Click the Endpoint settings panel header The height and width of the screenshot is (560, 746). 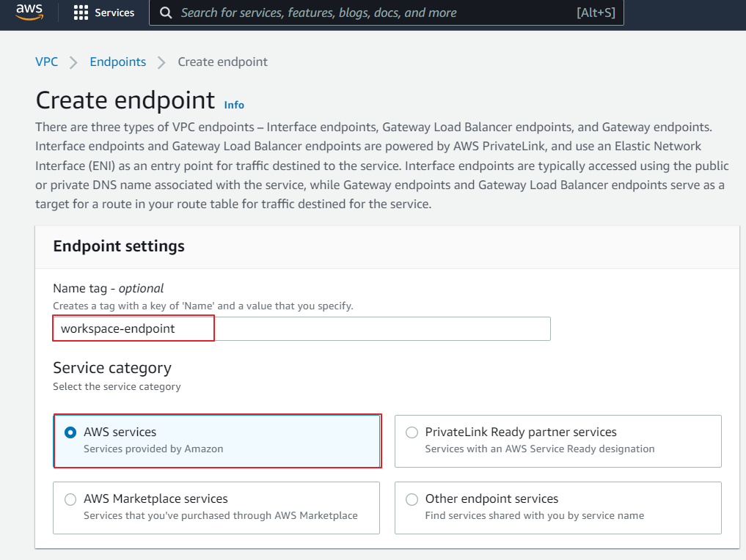point(119,246)
